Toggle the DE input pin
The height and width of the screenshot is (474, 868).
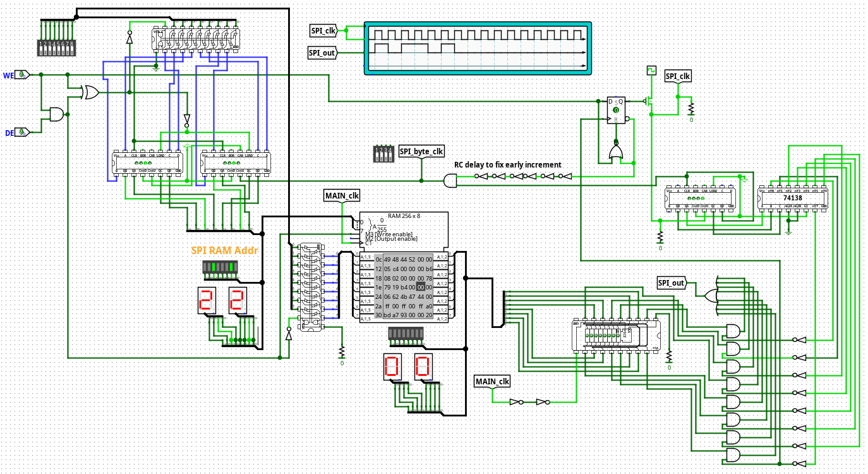[23, 132]
